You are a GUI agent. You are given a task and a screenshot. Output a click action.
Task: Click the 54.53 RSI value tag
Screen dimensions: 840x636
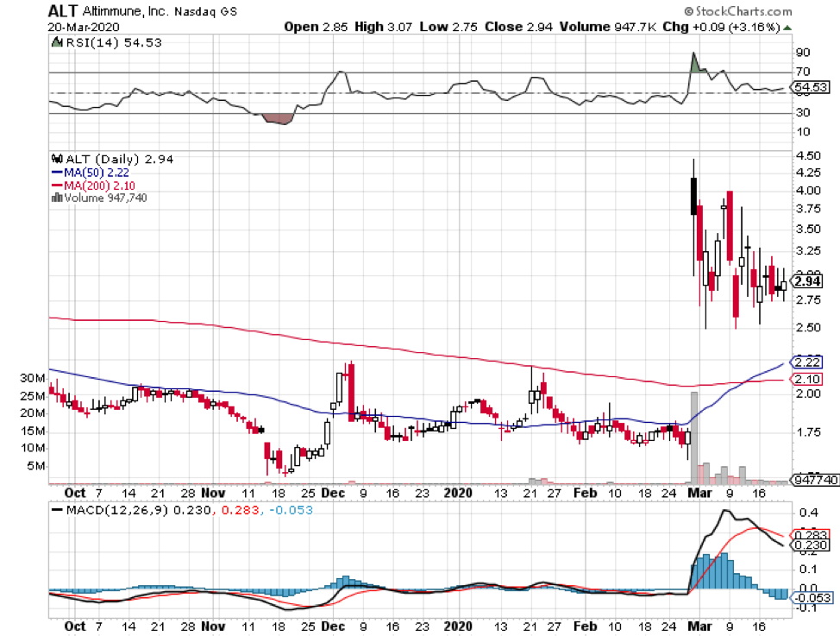811,87
